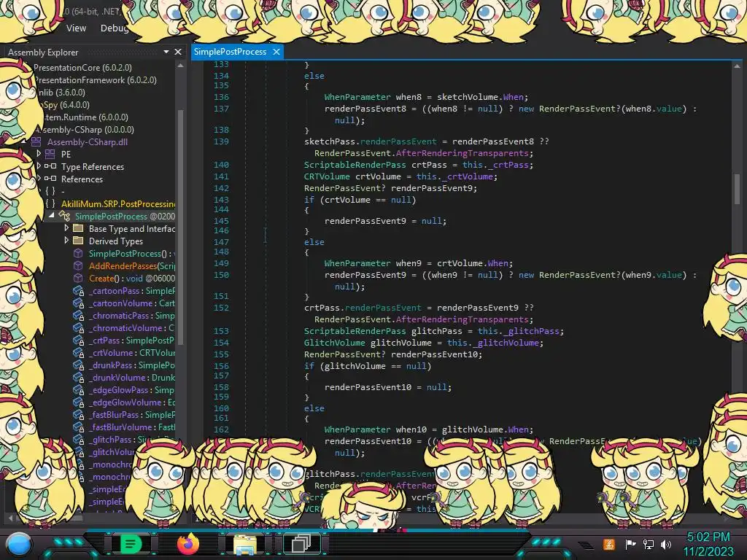Click this._crtVolume reference on line 141
The height and width of the screenshot is (560, 747).
(x=454, y=176)
